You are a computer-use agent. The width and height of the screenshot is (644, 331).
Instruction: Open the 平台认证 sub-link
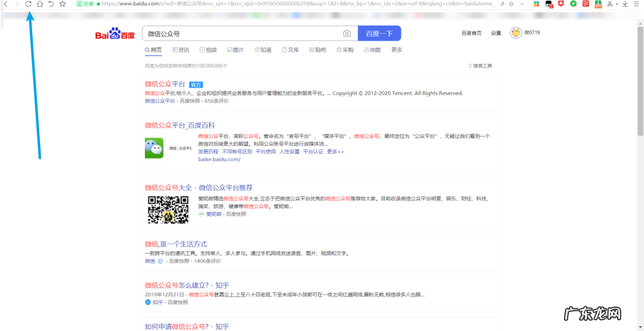pos(314,151)
